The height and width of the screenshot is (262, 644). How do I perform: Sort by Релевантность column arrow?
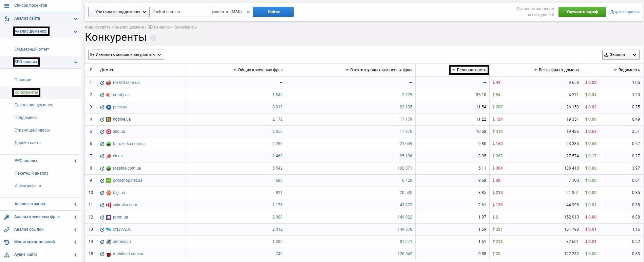pos(454,70)
